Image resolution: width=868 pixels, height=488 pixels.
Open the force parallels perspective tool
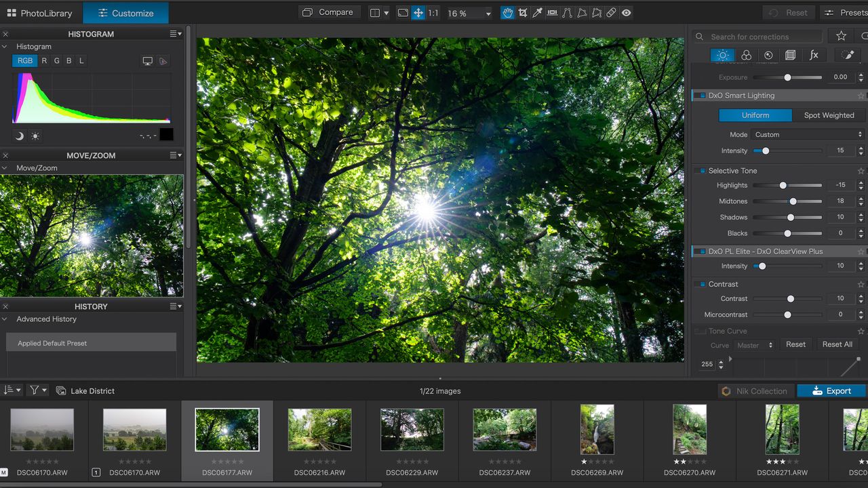pyautogui.click(x=567, y=13)
